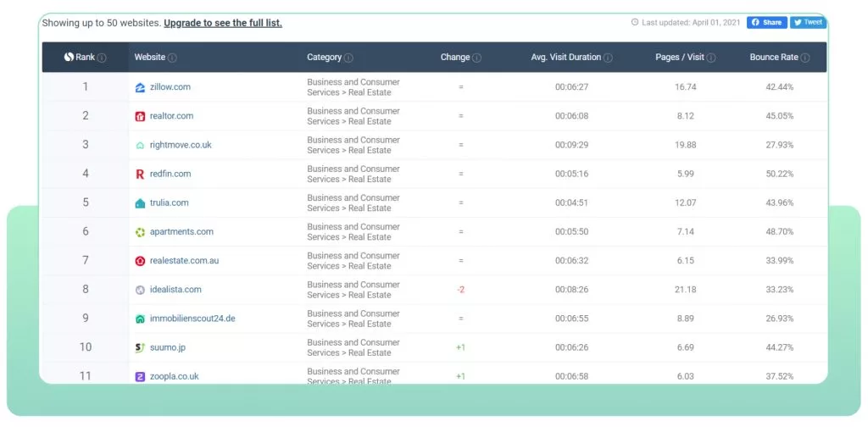Select the 19.88 pages value for rightmove.co.uk
The height and width of the screenshot is (427, 868).
point(685,145)
